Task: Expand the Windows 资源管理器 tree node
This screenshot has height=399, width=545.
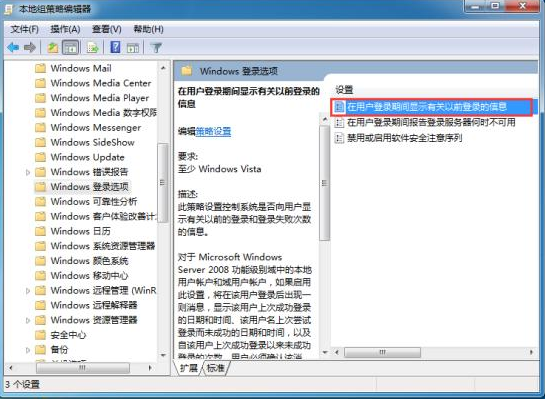Action: [x=28, y=320]
